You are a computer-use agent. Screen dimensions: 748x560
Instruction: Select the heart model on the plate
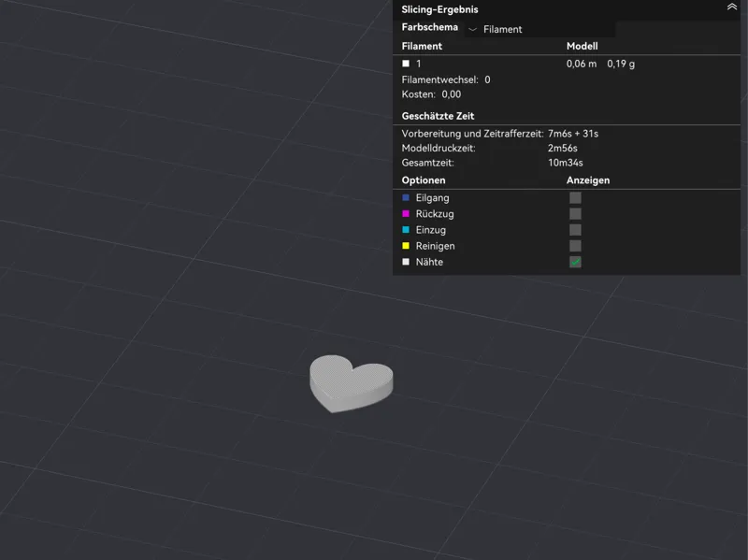point(351,383)
